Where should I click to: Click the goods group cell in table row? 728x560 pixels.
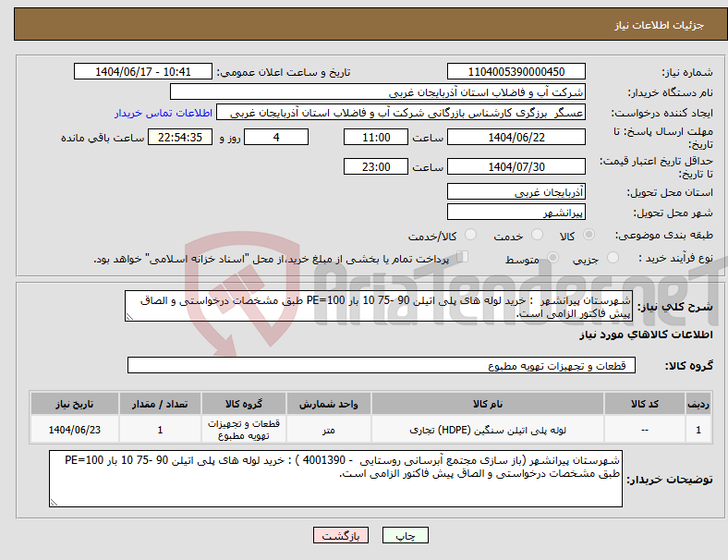244,430
